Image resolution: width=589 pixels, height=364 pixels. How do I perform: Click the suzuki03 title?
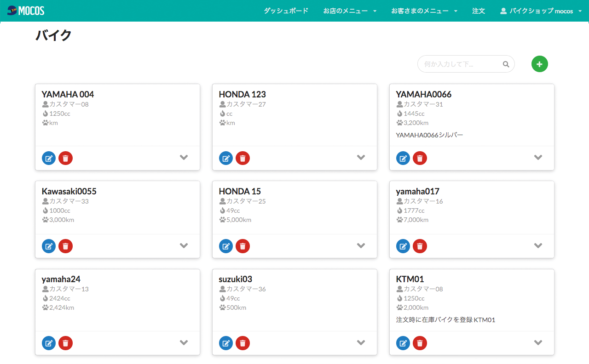point(236,279)
